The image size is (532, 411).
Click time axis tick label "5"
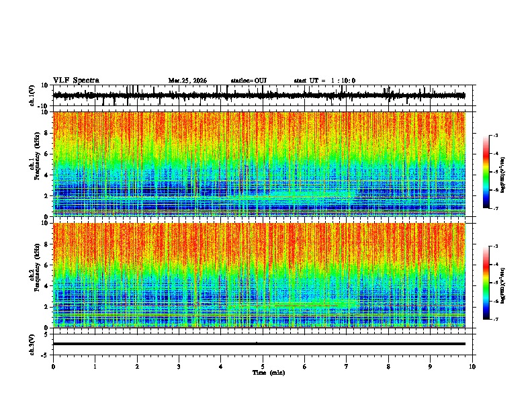pyautogui.click(x=263, y=367)
